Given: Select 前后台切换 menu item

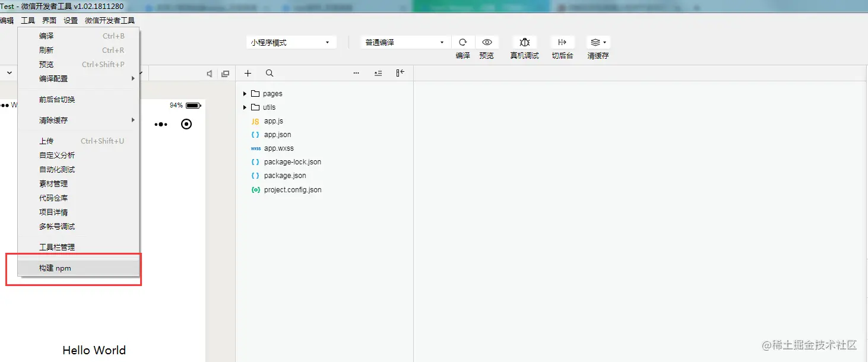Looking at the screenshot, I should pos(79,99).
